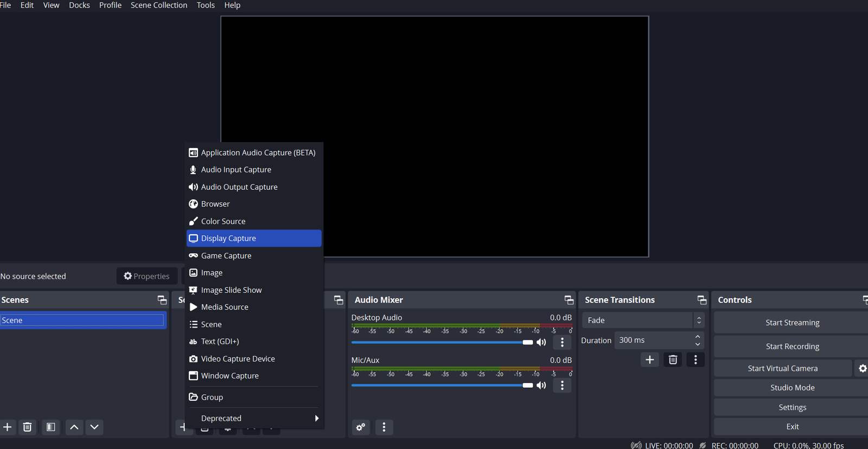The width and height of the screenshot is (868, 449).
Task: Open Desktop Audio three-dot options menu
Action: pos(562,342)
